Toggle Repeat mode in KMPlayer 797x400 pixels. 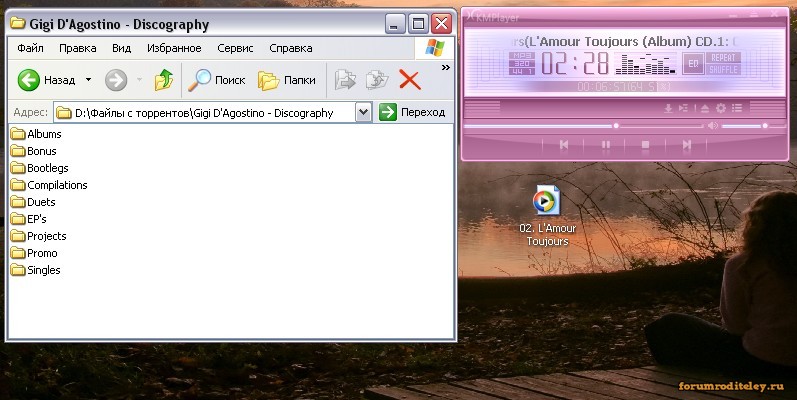722,58
